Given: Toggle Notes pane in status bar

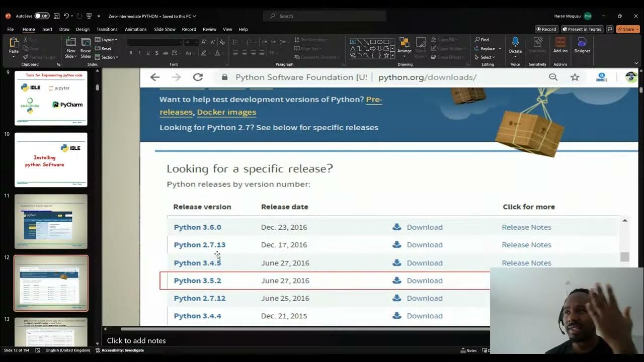Looking at the screenshot, I should (x=469, y=350).
